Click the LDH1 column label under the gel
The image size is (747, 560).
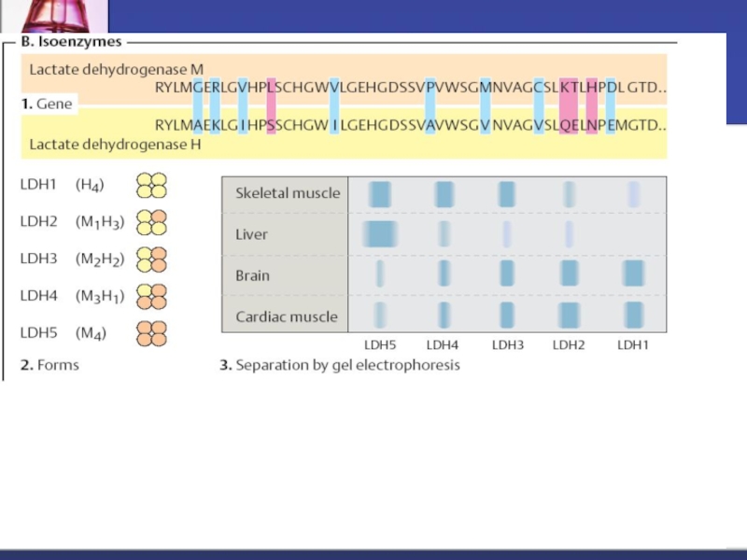[633, 345]
